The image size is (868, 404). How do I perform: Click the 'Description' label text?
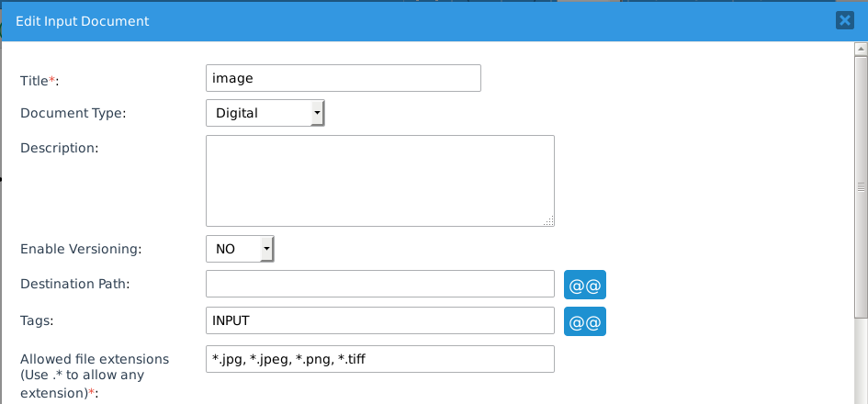coord(59,147)
